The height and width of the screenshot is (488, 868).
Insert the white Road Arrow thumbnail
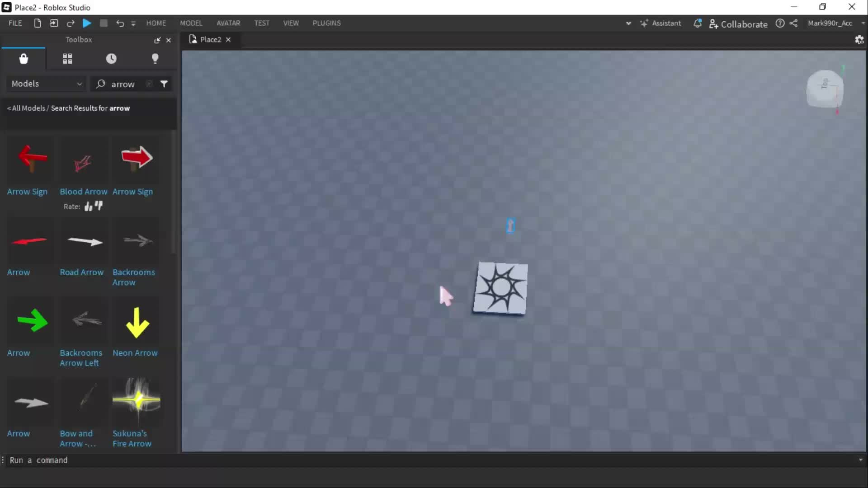84,241
